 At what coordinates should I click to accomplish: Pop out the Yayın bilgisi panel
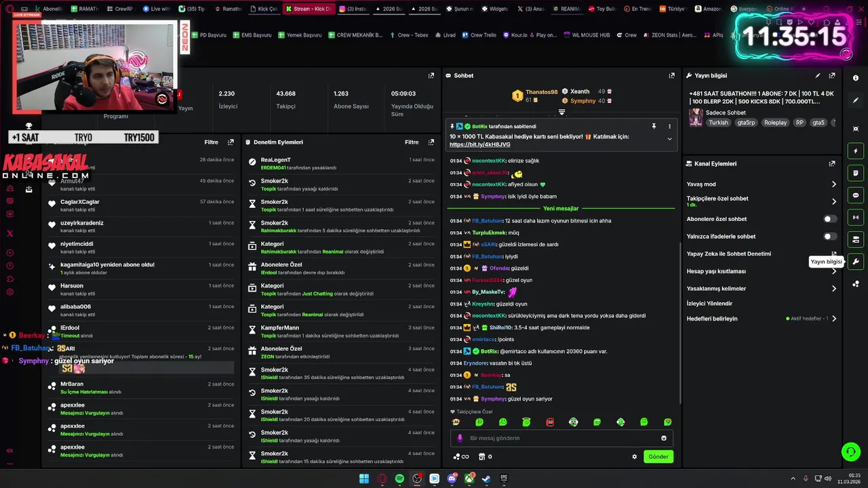832,76
